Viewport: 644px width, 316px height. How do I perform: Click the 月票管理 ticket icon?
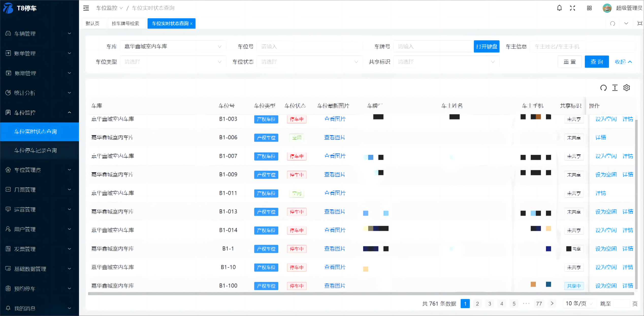pyautogui.click(x=8, y=189)
